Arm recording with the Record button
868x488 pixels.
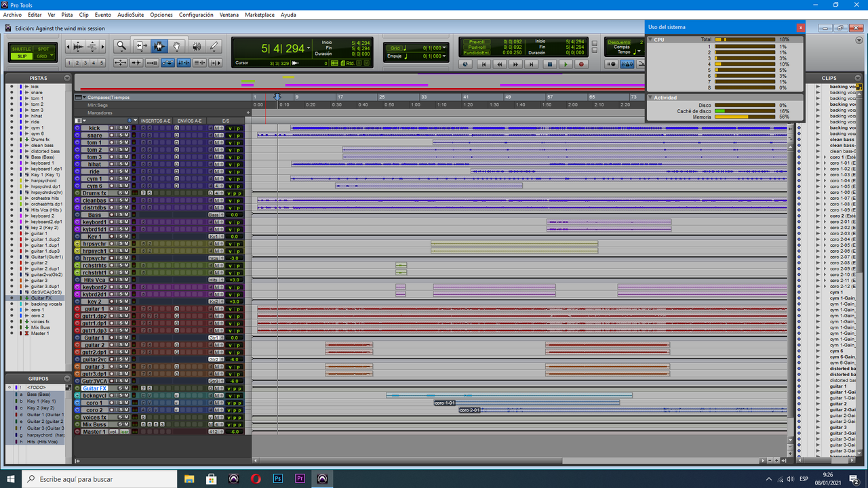(x=583, y=64)
